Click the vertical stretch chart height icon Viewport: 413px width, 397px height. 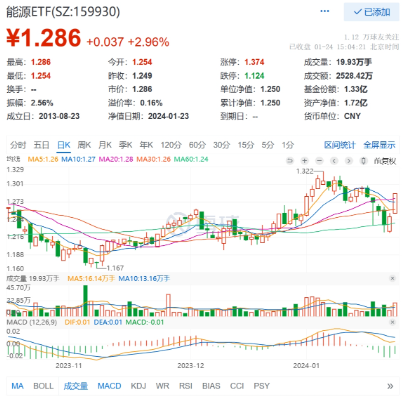point(363,161)
